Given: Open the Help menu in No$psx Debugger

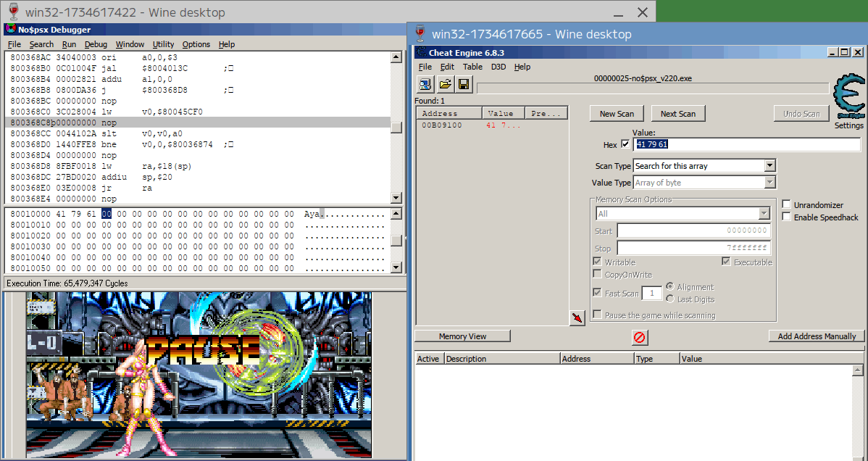Looking at the screenshot, I should click(226, 44).
